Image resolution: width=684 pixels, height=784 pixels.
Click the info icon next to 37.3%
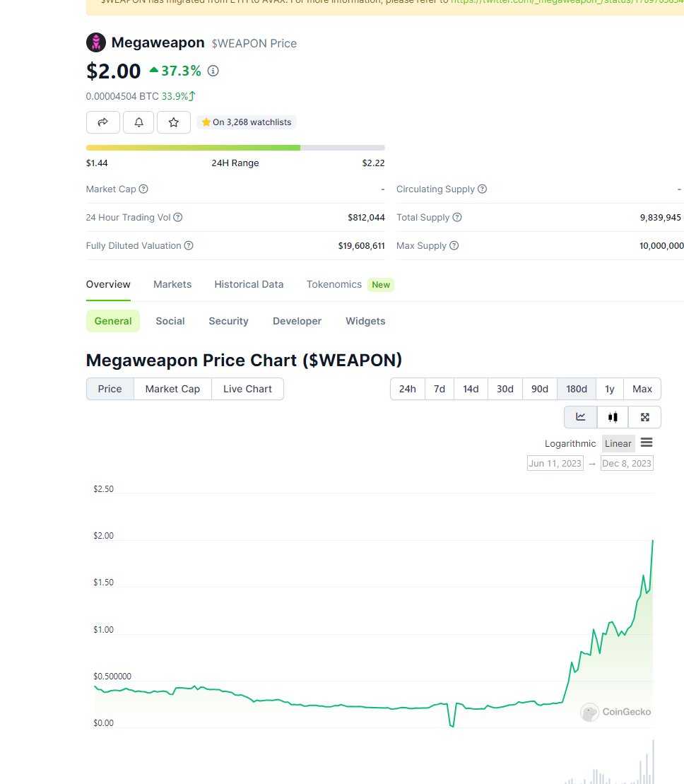pyautogui.click(x=213, y=71)
